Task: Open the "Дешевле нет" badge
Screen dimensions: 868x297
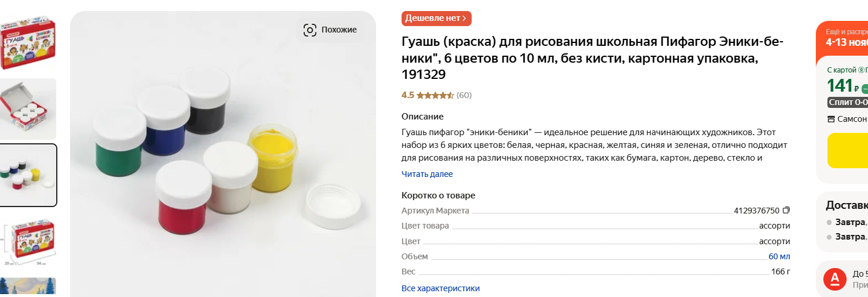Action: 436,19
